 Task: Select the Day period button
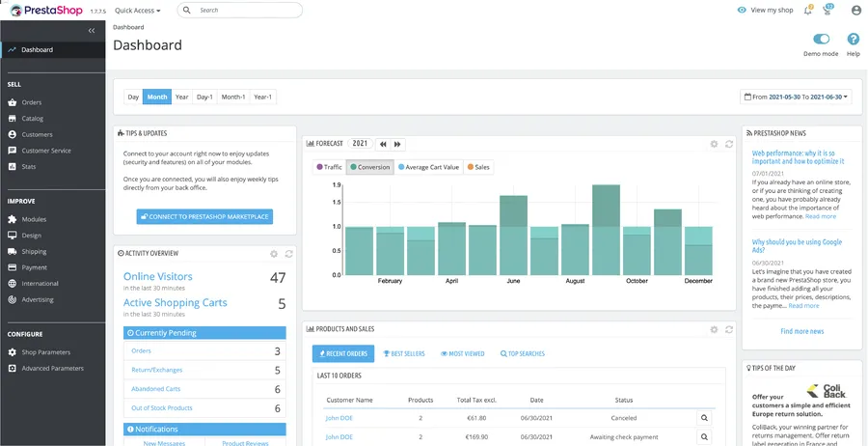pyautogui.click(x=133, y=97)
